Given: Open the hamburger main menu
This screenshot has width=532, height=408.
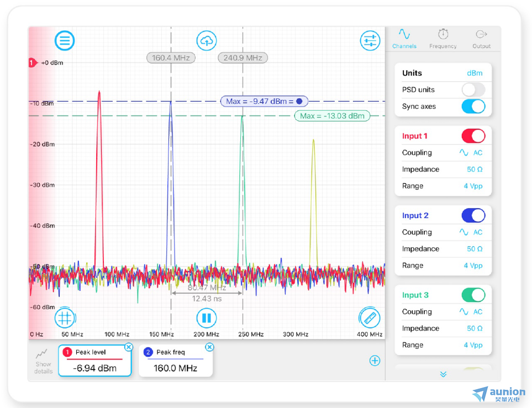Looking at the screenshot, I should click(x=65, y=41).
